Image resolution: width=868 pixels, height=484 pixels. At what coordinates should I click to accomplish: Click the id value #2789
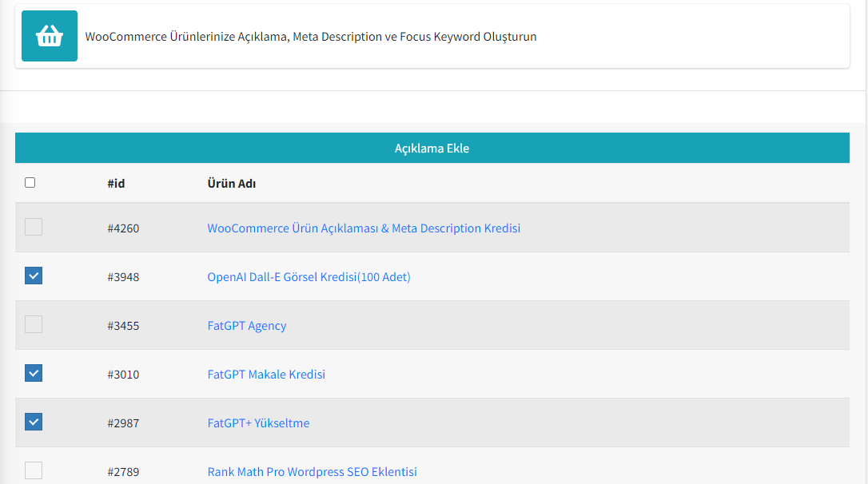pyautogui.click(x=123, y=471)
